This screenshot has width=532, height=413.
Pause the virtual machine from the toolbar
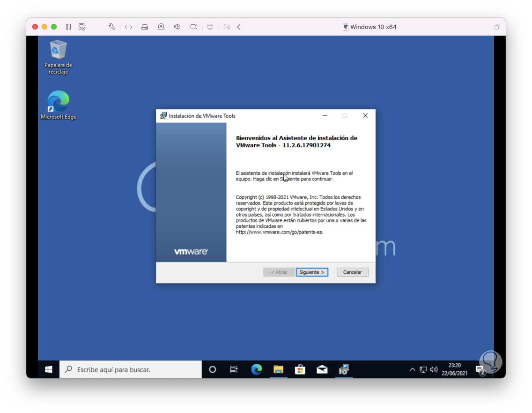click(68, 27)
